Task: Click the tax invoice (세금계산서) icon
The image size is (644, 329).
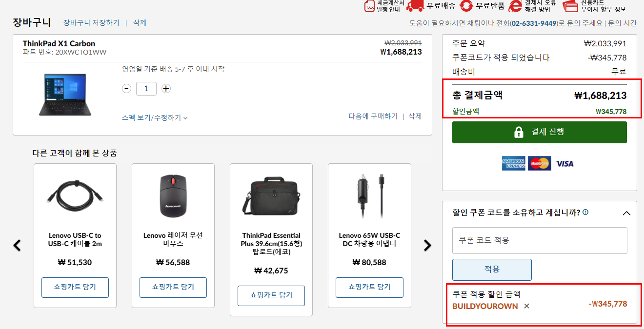Action: 369,6
